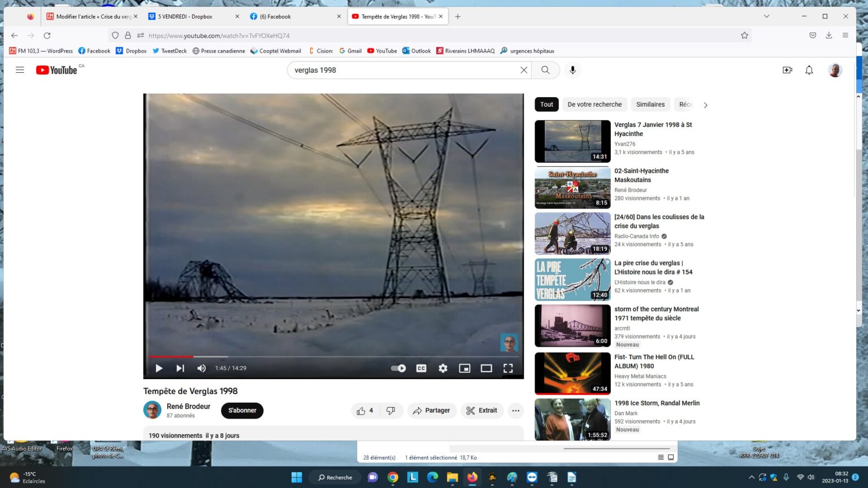Skip to the next video
Screen dimensions: 868x488
click(180, 368)
